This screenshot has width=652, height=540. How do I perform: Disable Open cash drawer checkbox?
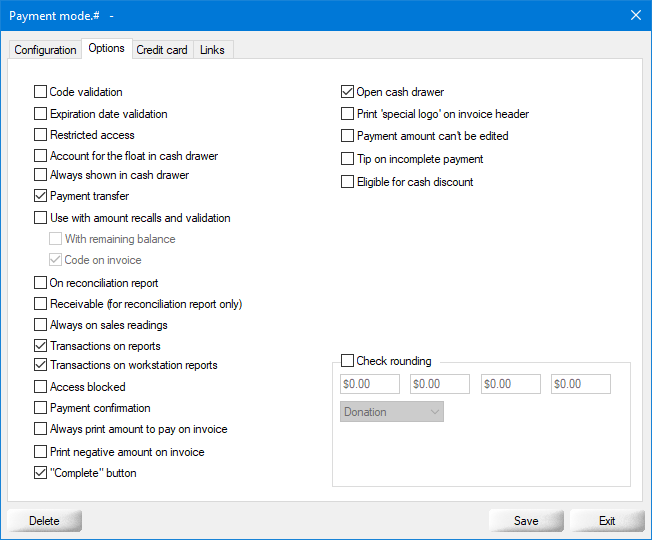click(348, 92)
